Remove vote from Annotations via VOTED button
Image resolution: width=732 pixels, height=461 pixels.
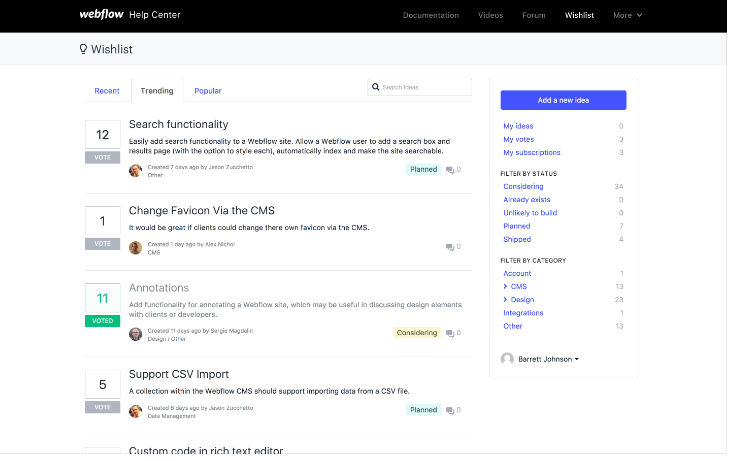103,321
